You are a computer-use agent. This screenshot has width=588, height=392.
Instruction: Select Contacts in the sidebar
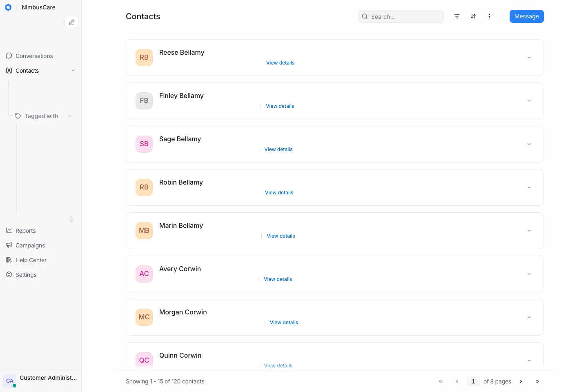coord(40,71)
